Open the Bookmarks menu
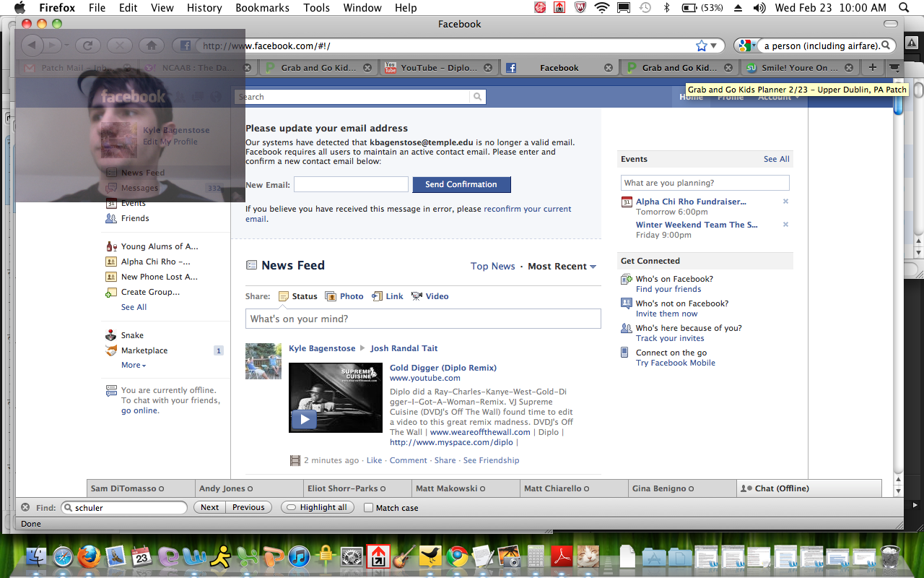This screenshot has height=578, width=924. click(262, 8)
